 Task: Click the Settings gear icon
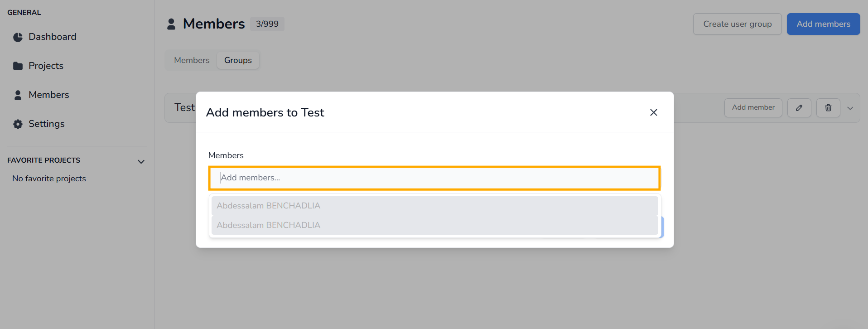pos(18,124)
